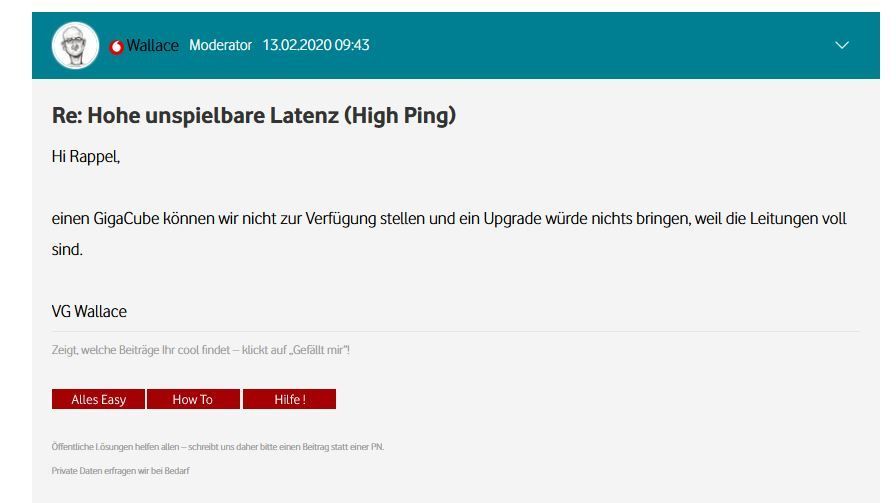Select the Hilfe ! button
Screen dimensions: 896x503
[x=290, y=399]
